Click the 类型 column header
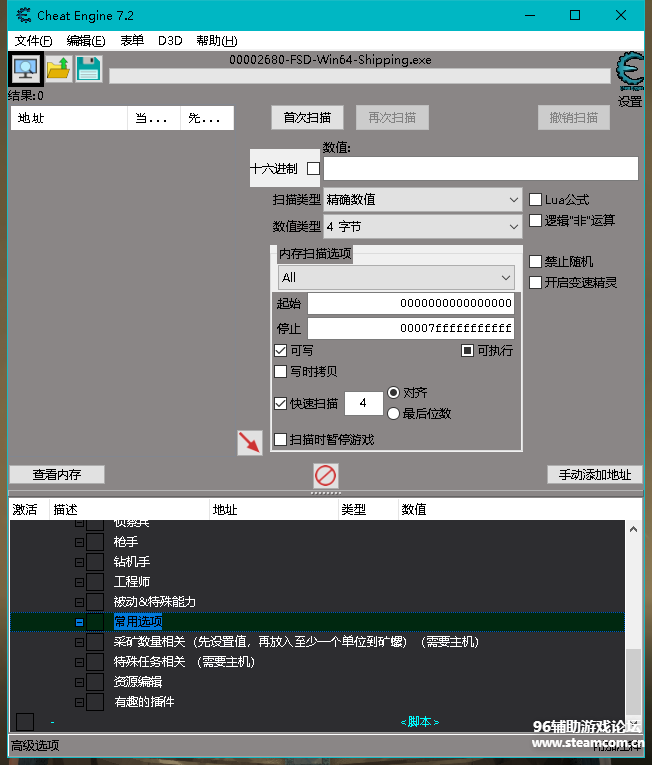The width and height of the screenshot is (652, 765). [x=368, y=510]
